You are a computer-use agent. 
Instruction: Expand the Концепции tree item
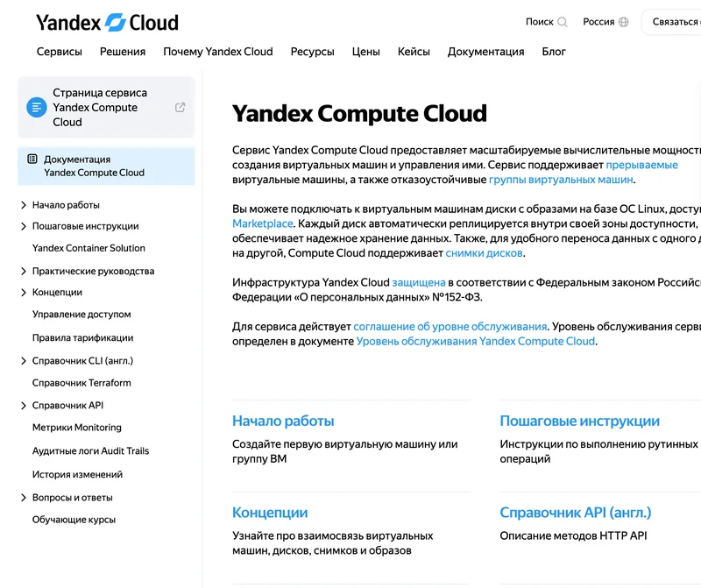coord(24,293)
